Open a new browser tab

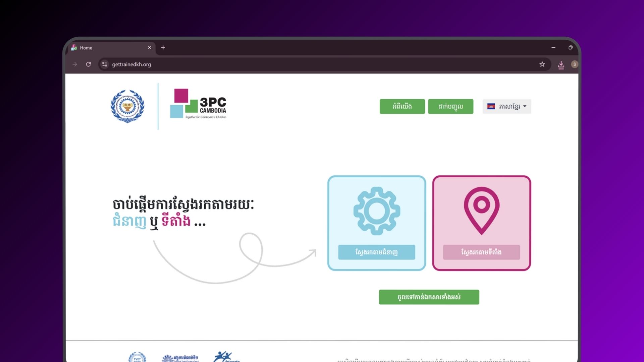163,48
